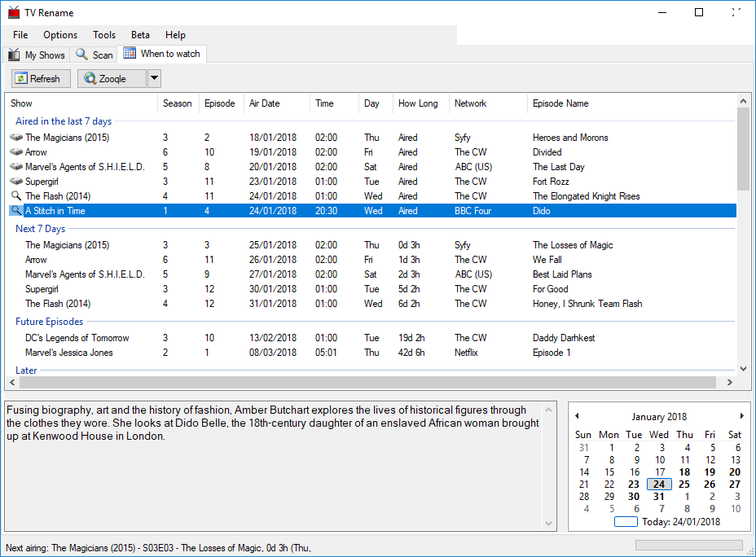Click the disk icon next to Supergirl Fort Rozz

(x=15, y=182)
